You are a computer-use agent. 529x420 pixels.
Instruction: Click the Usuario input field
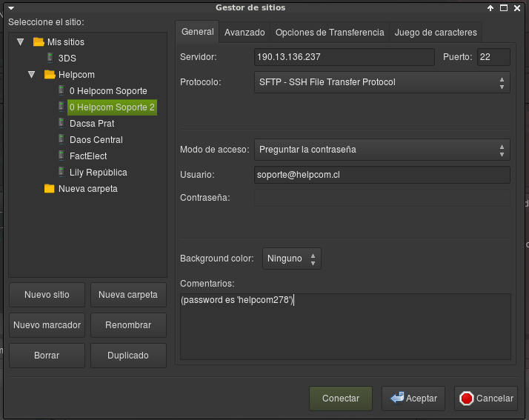[x=382, y=175]
